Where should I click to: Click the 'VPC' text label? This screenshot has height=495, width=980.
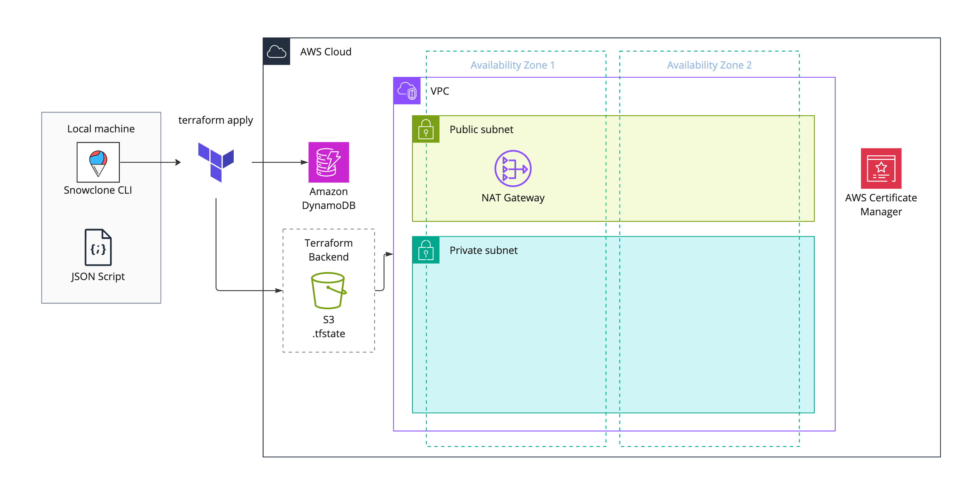(x=440, y=91)
